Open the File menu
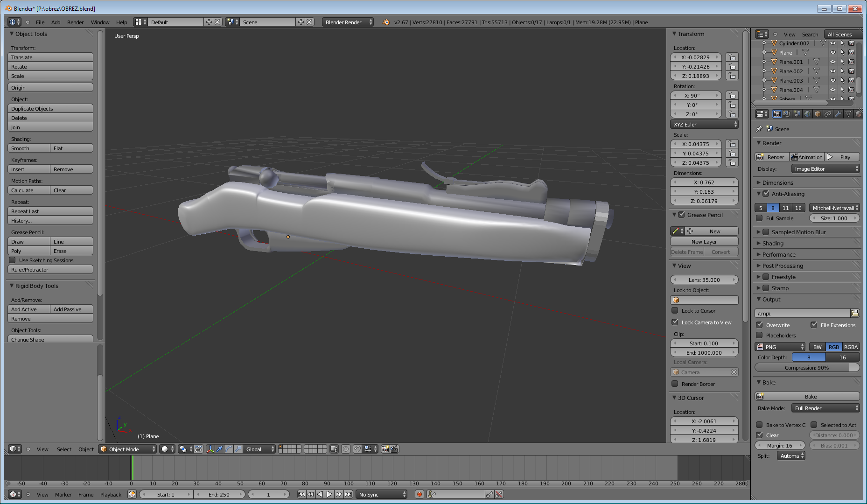Screen dimensions: 867x504 40,22
